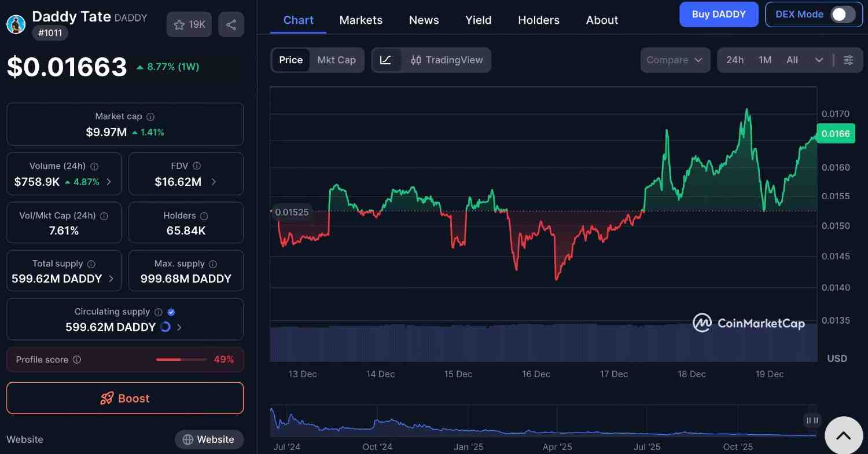Click the Buy DADDY button
868x454 pixels.
719,14
